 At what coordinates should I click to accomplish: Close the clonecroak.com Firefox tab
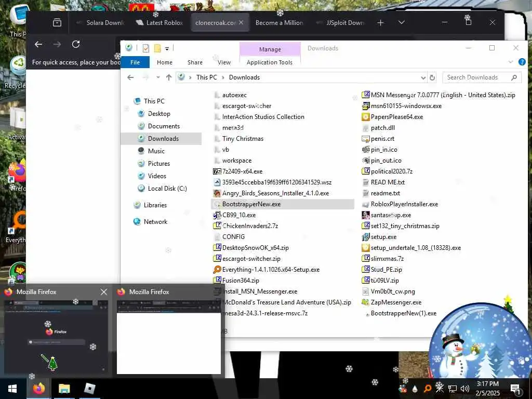click(241, 22)
